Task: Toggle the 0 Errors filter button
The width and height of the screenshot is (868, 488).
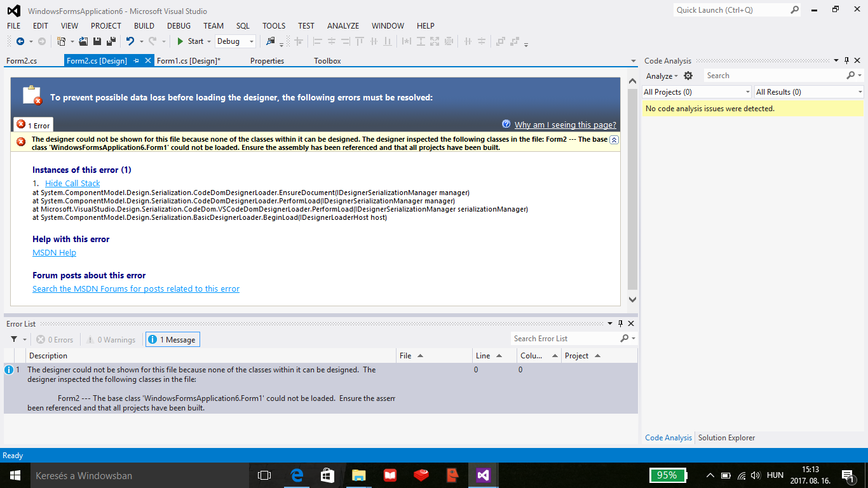Action: 55,340
